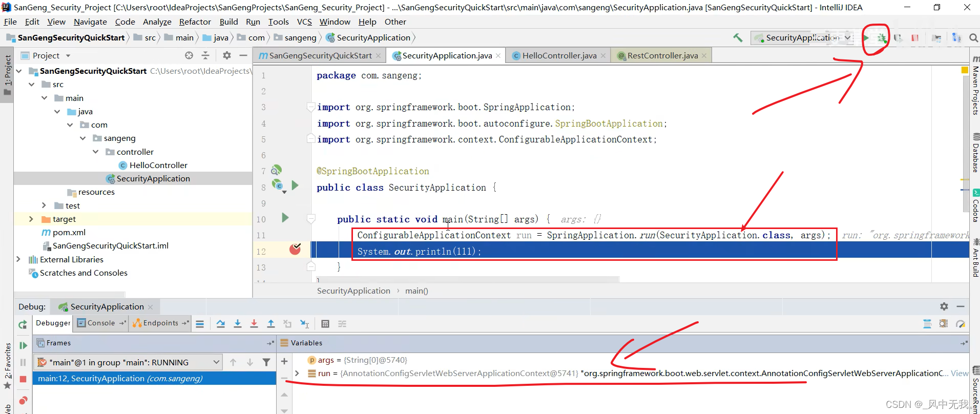This screenshot has width=980, height=414.
Task: Click the previous frame up arrow
Action: [x=233, y=362]
